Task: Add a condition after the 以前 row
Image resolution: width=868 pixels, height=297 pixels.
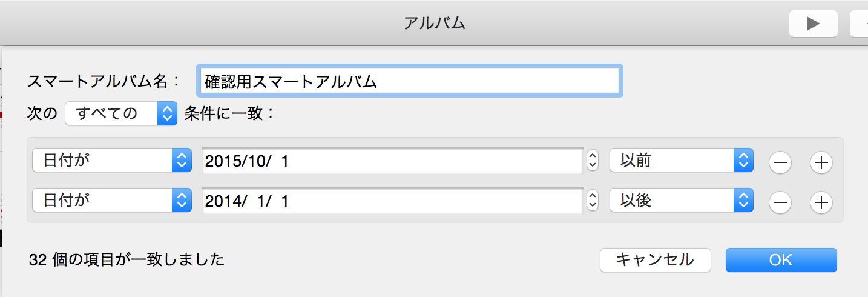Action: 821,162
